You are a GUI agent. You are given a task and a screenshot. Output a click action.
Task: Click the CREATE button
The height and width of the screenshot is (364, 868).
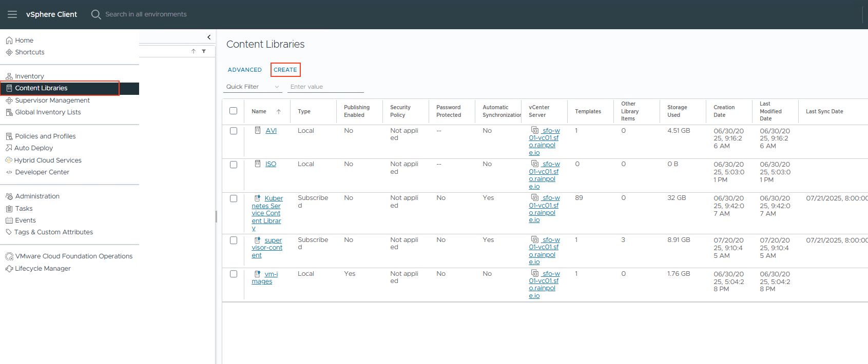pyautogui.click(x=285, y=70)
